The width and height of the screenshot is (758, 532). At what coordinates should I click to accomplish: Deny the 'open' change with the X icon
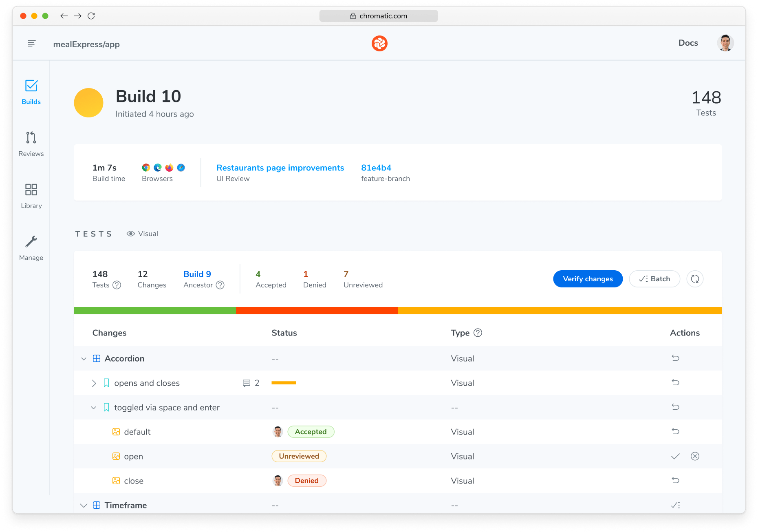coord(695,456)
